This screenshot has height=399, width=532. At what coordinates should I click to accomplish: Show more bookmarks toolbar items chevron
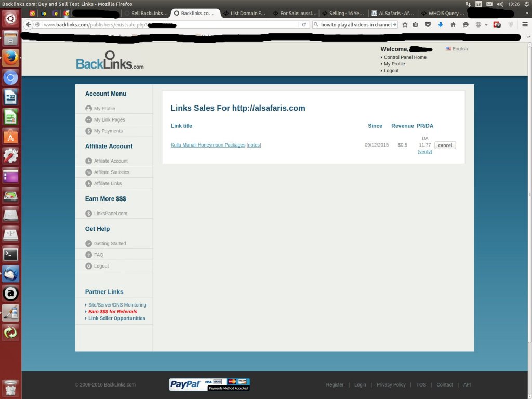(528, 37)
